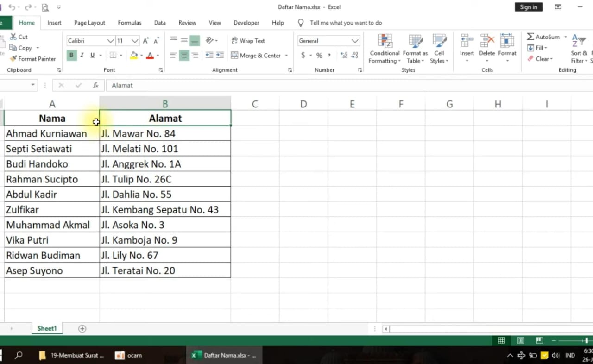Increase indent in Alignment group
Screen dimensions: 593x364
[220, 55]
